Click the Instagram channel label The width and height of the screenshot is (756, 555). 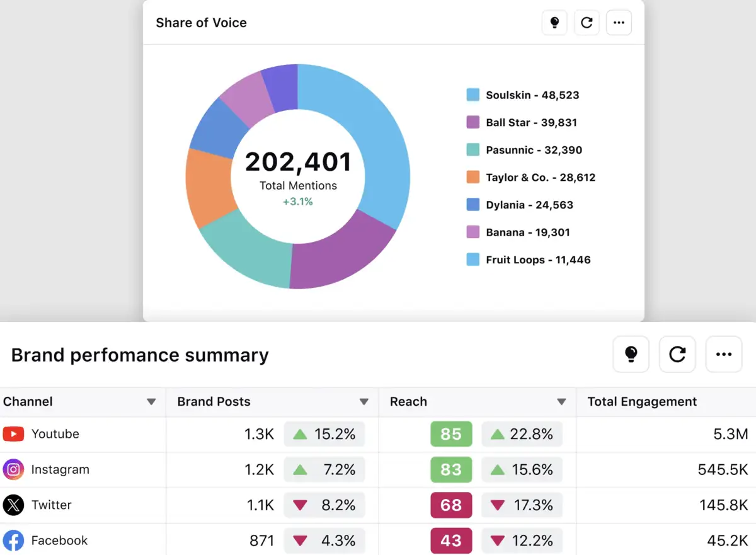point(61,470)
